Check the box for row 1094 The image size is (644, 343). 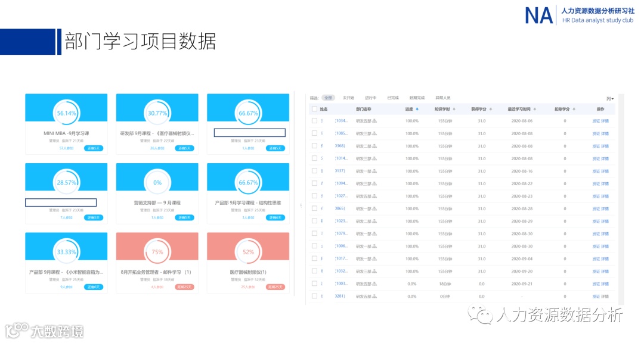[x=315, y=183]
